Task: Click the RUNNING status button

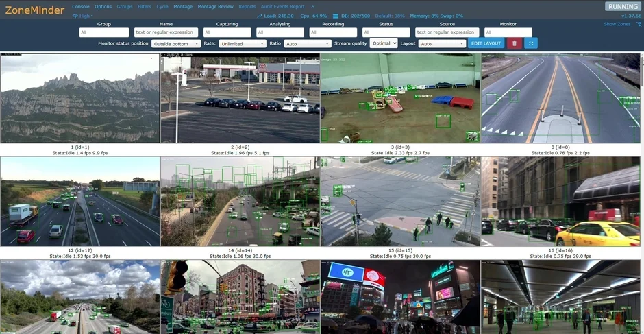Action: click(x=623, y=6)
